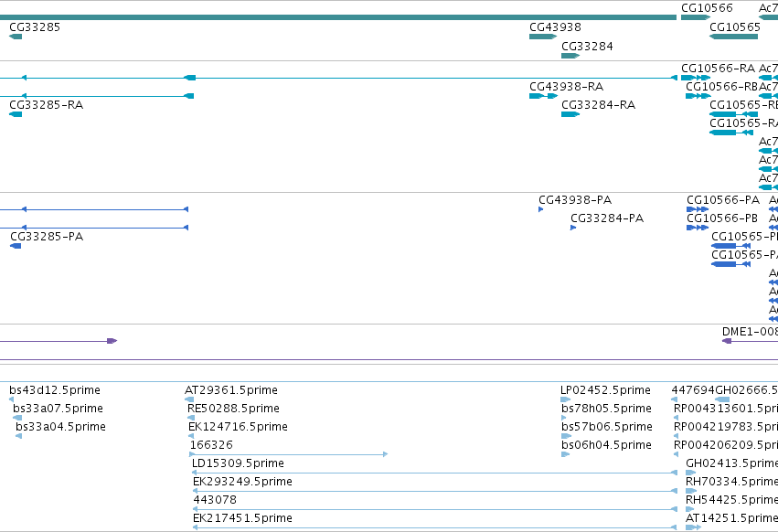Click the CG43938-RA transcript
The height and width of the screenshot is (532, 778).
point(543,96)
